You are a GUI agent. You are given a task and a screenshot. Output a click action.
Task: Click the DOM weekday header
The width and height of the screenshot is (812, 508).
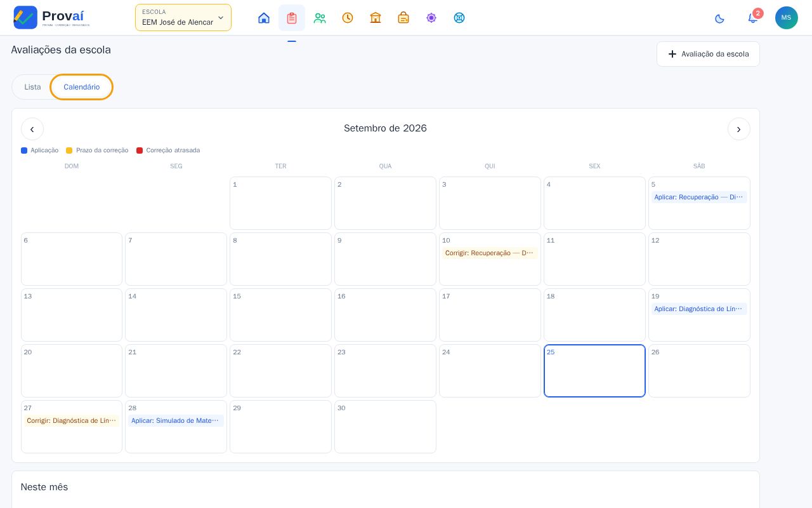pyautogui.click(x=72, y=166)
